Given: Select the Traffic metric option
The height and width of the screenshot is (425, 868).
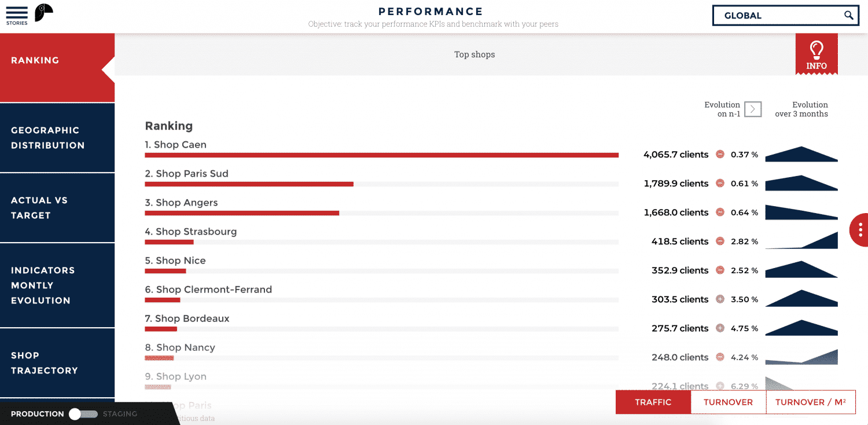Looking at the screenshot, I should (x=653, y=402).
